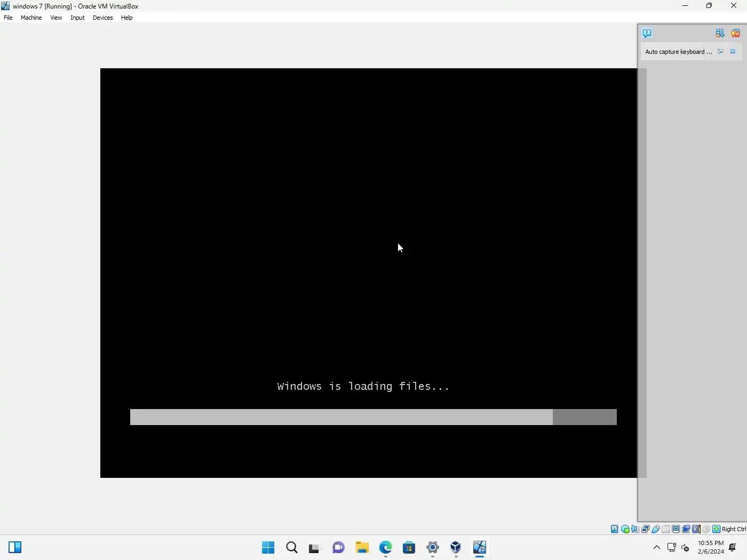The width and height of the screenshot is (747, 560).
Task: Delete all notifications with the red X icon
Action: point(736,33)
